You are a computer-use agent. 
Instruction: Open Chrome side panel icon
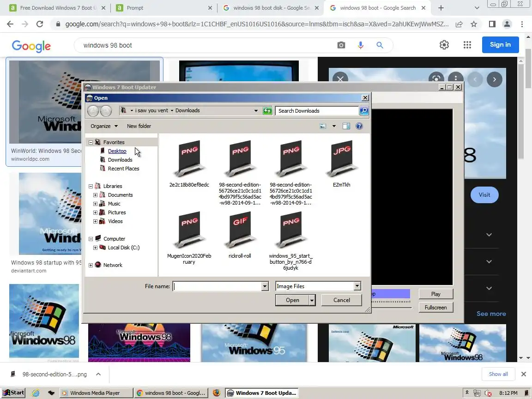pyautogui.click(x=492, y=24)
